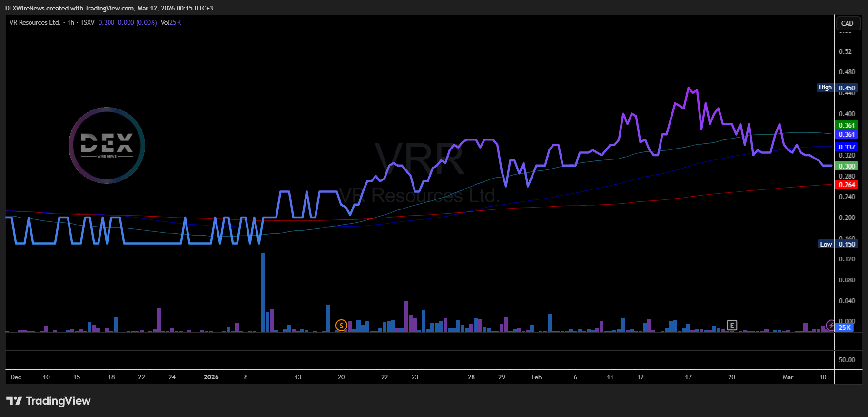The width and height of the screenshot is (868, 417).
Task: Open the CAD currency selector
Action: (848, 23)
